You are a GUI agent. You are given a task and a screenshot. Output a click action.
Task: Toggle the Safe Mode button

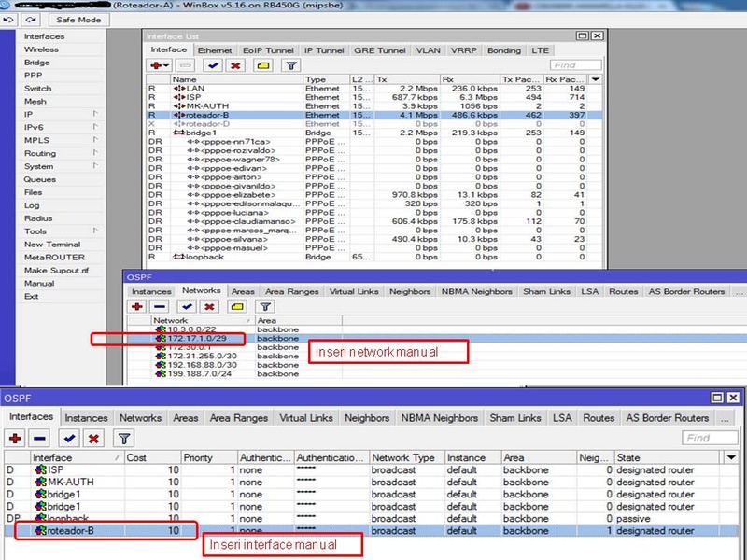click(78, 20)
